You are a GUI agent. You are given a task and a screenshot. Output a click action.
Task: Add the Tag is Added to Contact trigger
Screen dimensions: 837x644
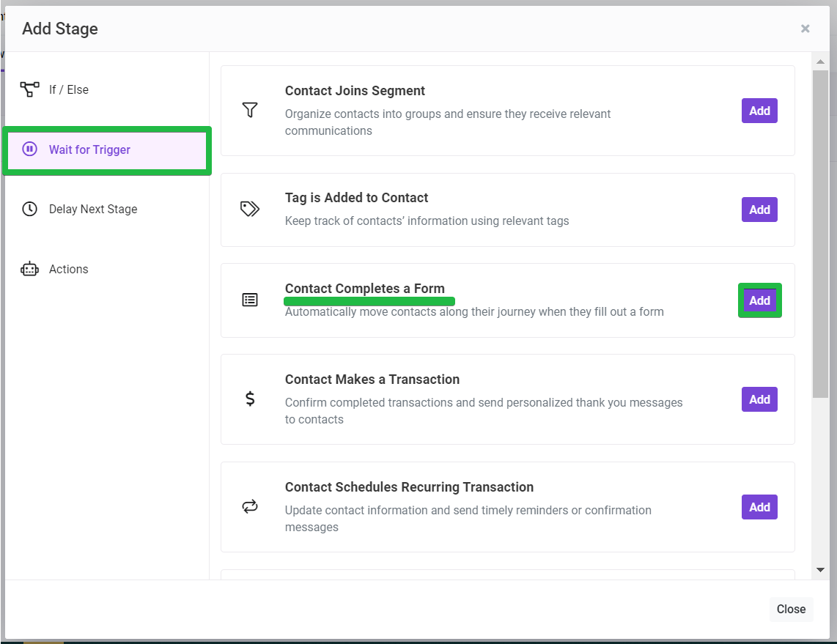click(759, 210)
